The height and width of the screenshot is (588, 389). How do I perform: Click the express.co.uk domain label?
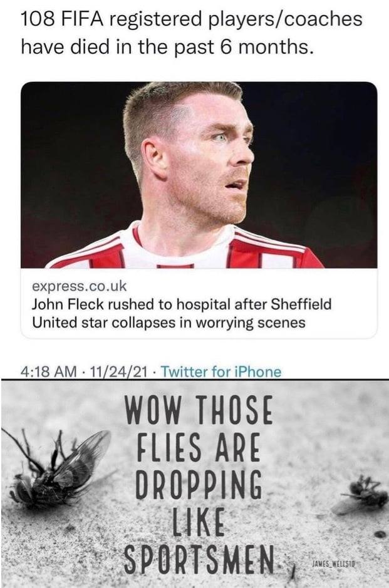click(80, 286)
